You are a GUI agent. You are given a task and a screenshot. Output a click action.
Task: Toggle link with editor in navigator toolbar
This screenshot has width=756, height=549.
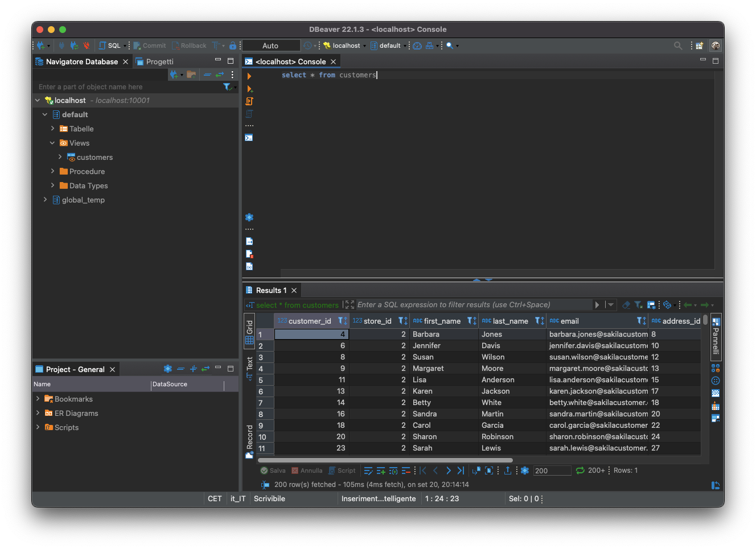click(x=220, y=75)
